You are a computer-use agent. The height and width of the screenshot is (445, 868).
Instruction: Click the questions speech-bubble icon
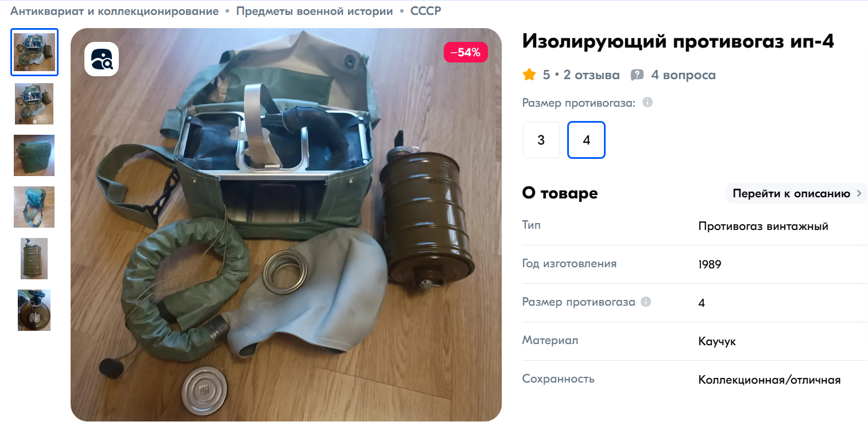pos(637,75)
